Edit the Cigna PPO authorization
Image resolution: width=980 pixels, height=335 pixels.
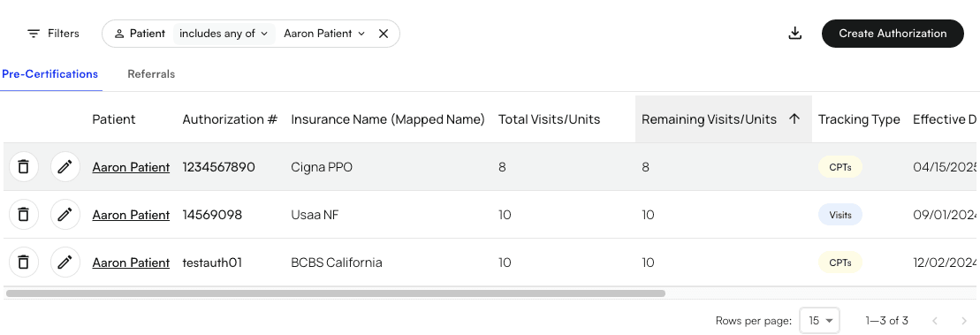65,167
